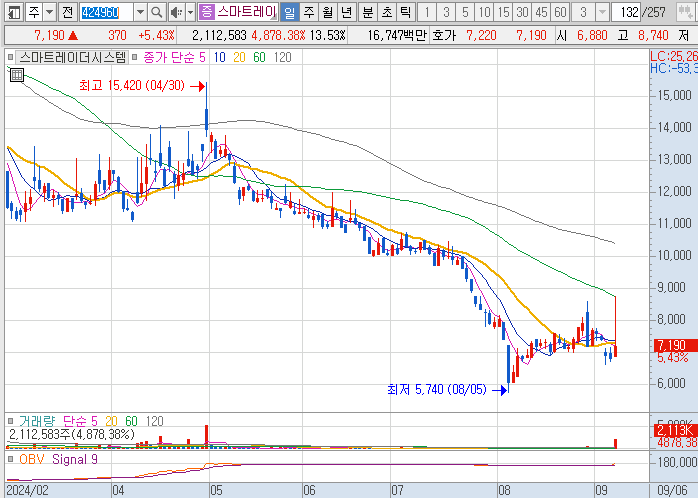Click the 스마트레이더시스템 chart legend label

tap(73, 57)
